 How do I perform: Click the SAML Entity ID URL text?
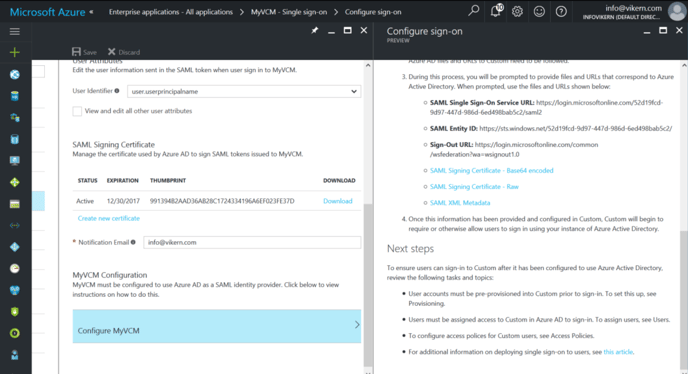pyautogui.click(x=575, y=129)
